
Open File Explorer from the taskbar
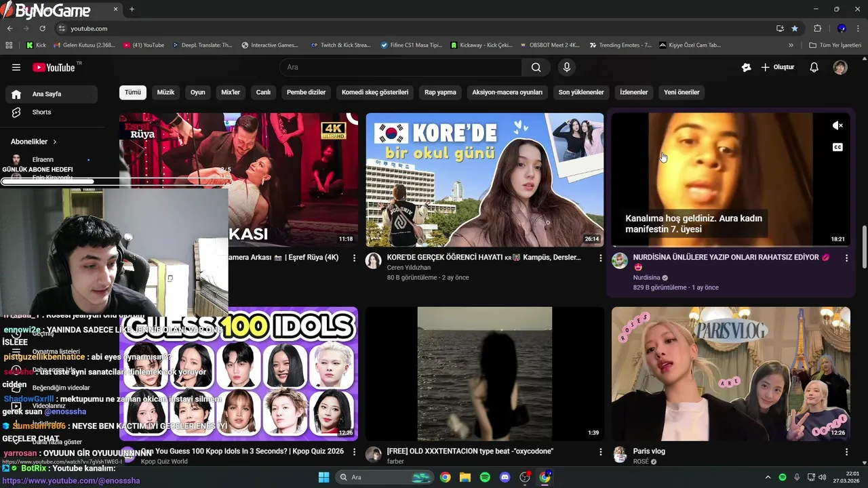[x=465, y=477]
